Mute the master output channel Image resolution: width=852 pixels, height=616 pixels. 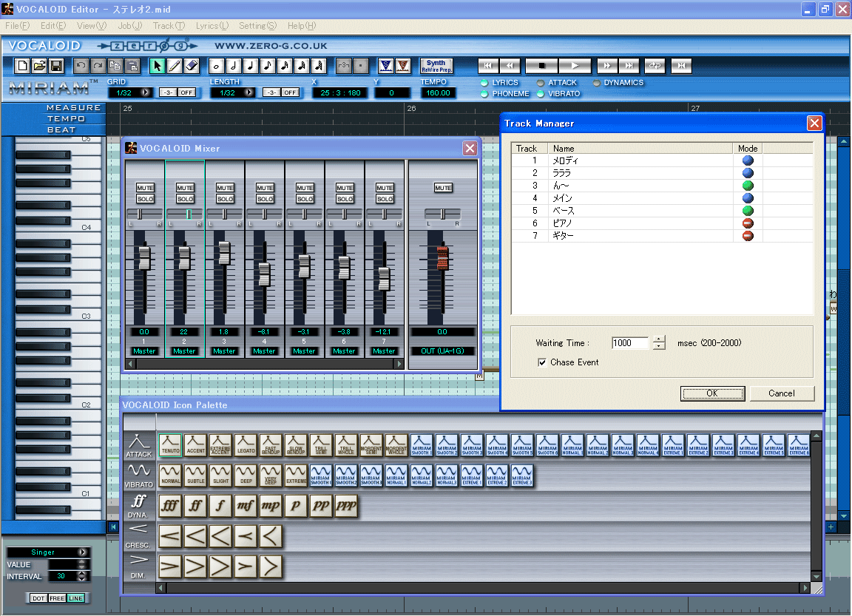(x=443, y=188)
